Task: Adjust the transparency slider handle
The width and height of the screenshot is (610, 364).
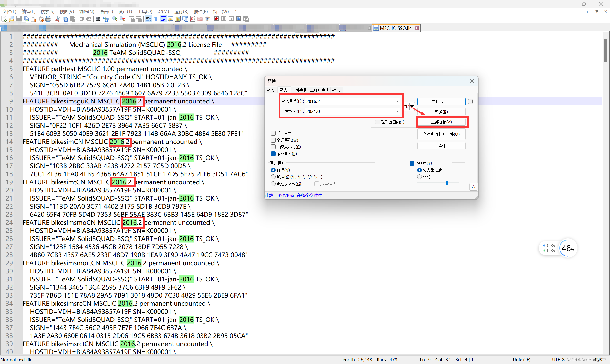Action: click(x=447, y=183)
